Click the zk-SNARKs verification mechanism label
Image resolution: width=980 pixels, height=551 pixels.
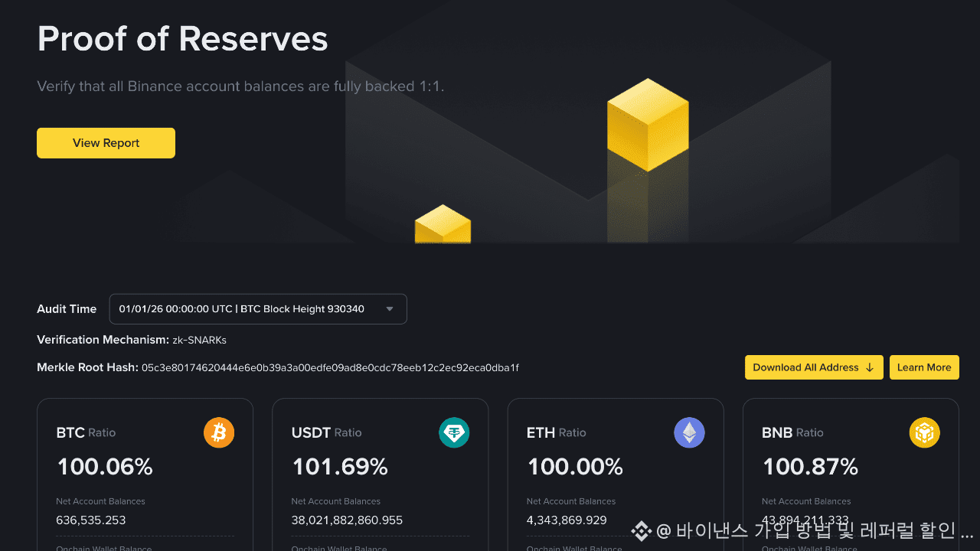pos(199,340)
